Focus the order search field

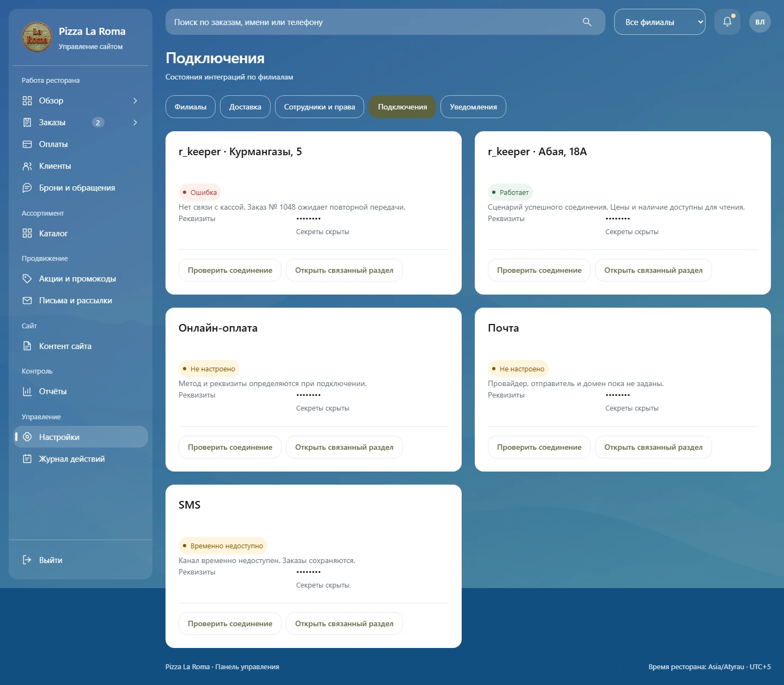tap(385, 22)
